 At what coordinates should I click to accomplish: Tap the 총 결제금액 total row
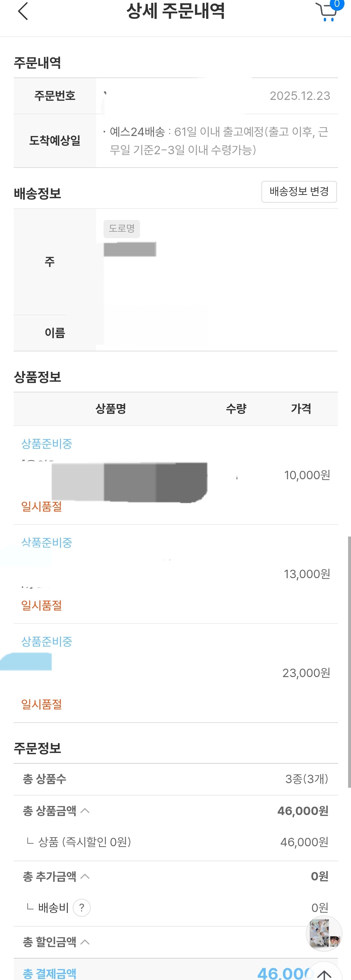pyautogui.click(x=152, y=973)
